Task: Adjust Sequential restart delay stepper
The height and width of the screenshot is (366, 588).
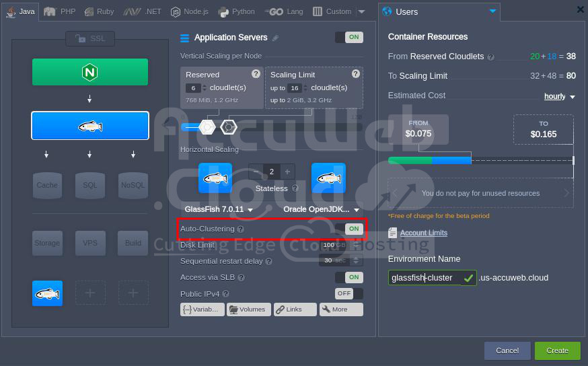Action: pos(355,260)
